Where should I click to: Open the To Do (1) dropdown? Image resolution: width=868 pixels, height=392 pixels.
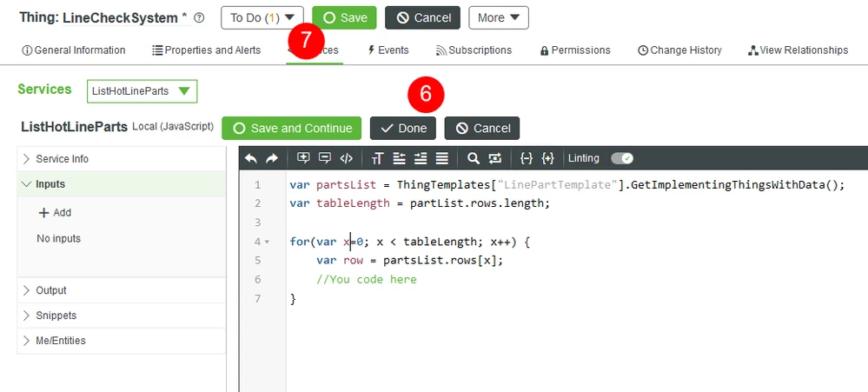click(x=262, y=17)
